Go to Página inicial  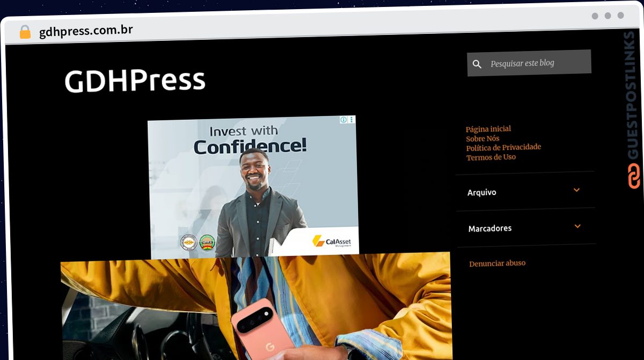(488, 129)
